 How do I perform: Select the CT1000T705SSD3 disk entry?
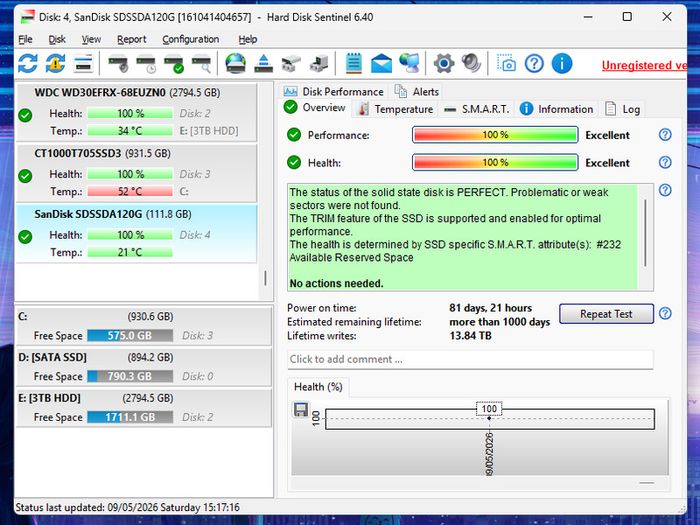[x=137, y=173]
